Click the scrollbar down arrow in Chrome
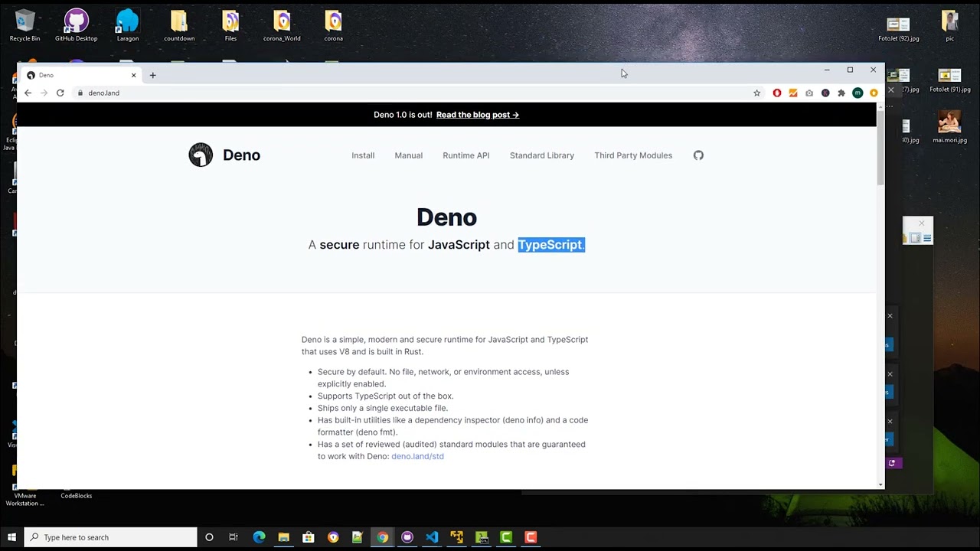This screenshot has height=551, width=980. [880, 484]
